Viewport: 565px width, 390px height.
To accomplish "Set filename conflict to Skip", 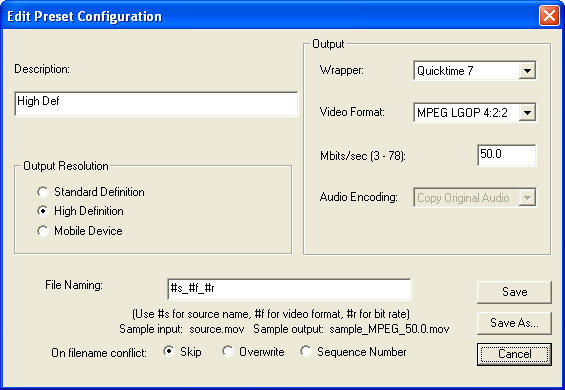I will [x=169, y=351].
